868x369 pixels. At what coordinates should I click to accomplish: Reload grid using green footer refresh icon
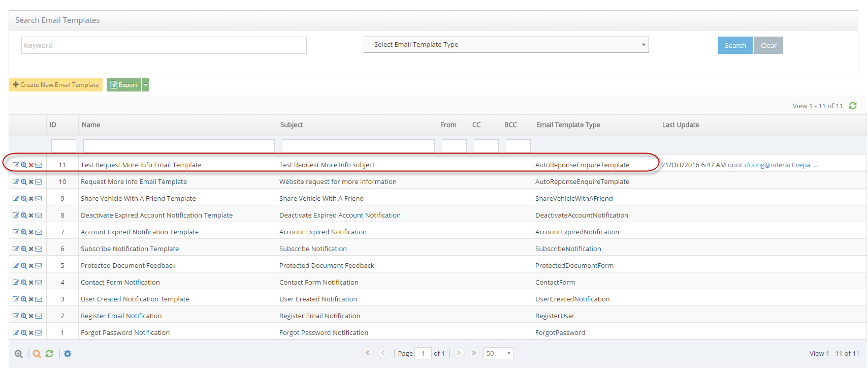(49, 354)
